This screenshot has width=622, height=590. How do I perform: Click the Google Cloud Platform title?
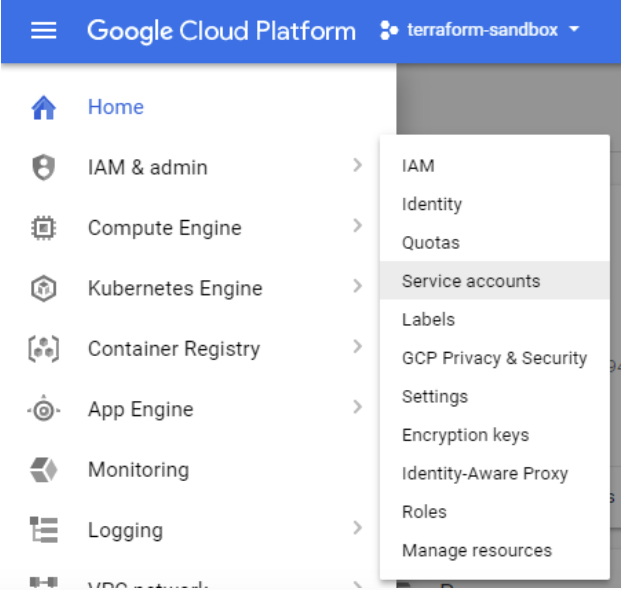pos(221,31)
